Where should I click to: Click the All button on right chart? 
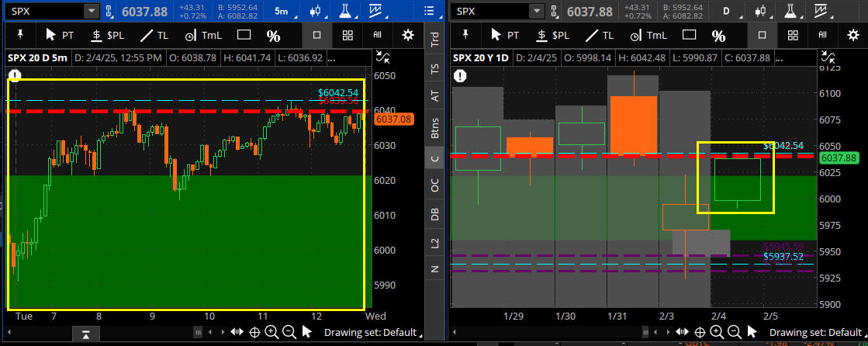click(822, 35)
